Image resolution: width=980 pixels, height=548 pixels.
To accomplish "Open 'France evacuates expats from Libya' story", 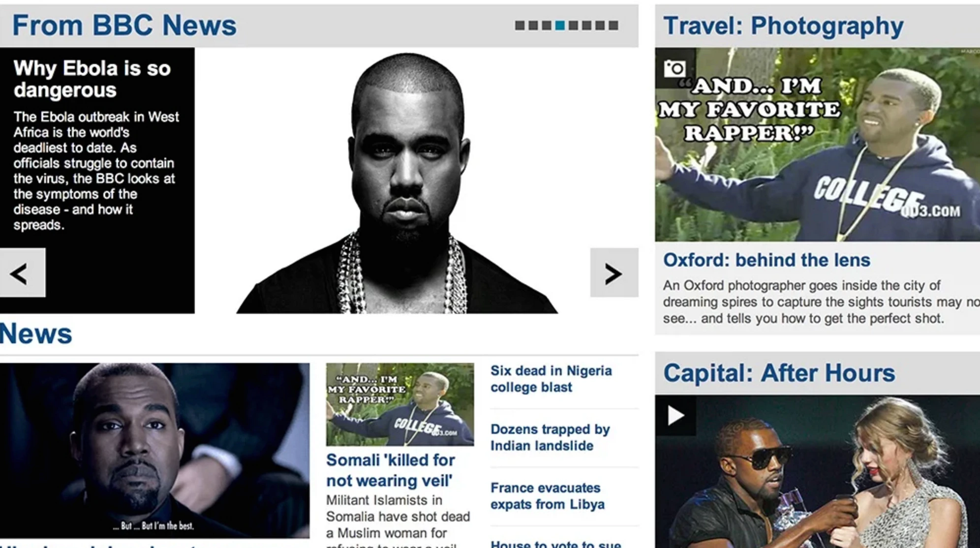I will click(x=548, y=496).
